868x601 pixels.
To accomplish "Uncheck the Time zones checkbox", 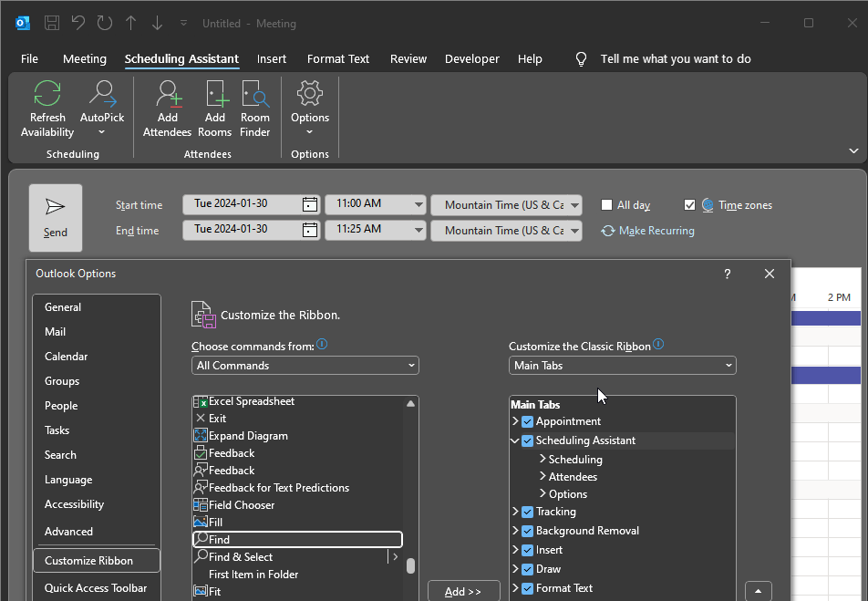I will coord(689,205).
